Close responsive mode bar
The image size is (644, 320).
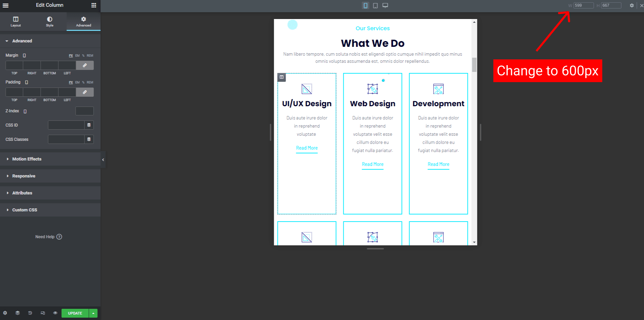coord(641,5)
